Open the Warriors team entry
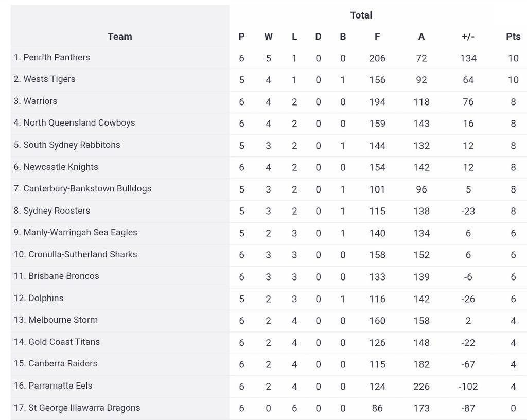This screenshot has height=420, width=527. (40, 101)
